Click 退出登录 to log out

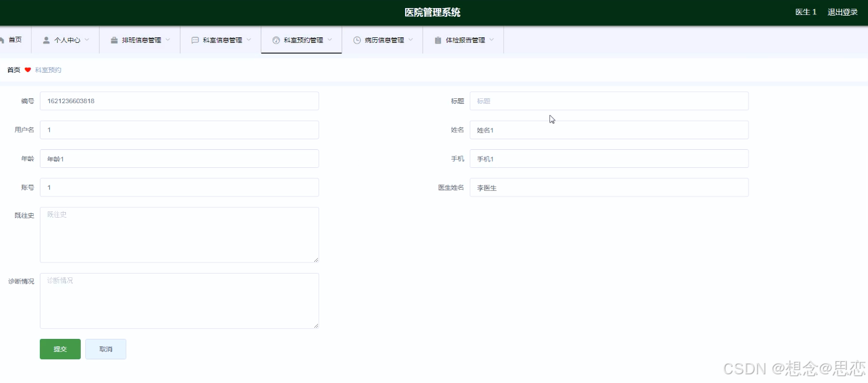tap(842, 12)
